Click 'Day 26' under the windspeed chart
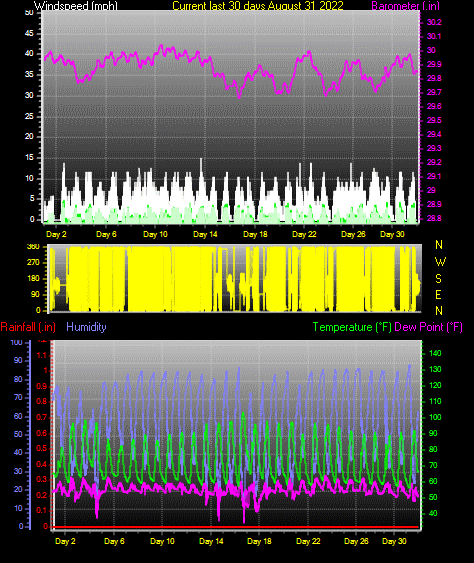Viewport: 474px width, 563px height. pyautogui.click(x=353, y=234)
